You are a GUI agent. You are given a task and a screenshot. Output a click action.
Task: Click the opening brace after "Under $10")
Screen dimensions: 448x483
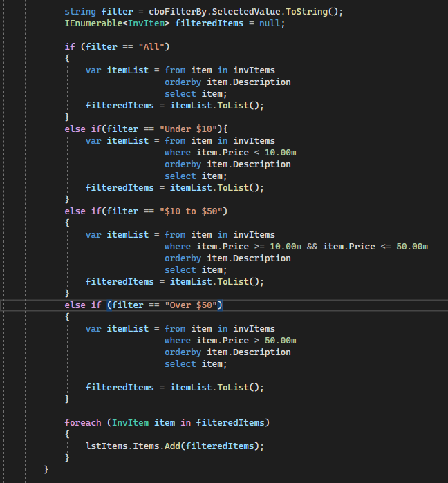pos(225,129)
